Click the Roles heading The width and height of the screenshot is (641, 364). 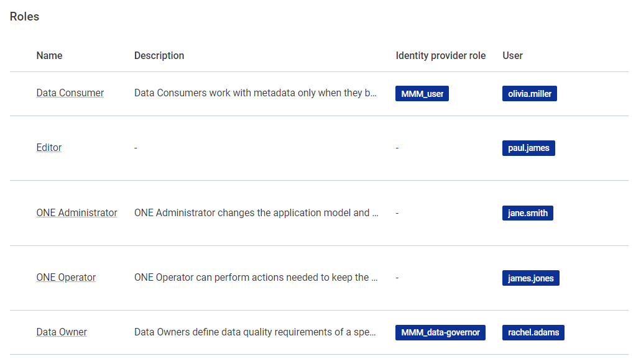point(24,16)
